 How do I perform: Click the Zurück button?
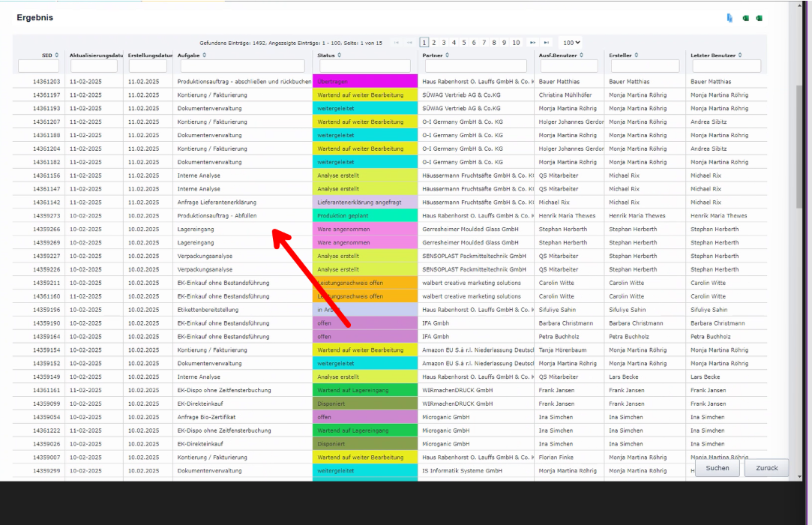pyautogui.click(x=766, y=467)
